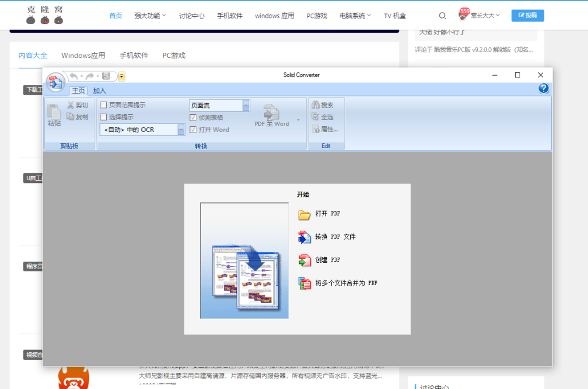This screenshot has height=389, width=588.
Task: Open the Redo history dropdown arrow
Action: (x=98, y=76)
